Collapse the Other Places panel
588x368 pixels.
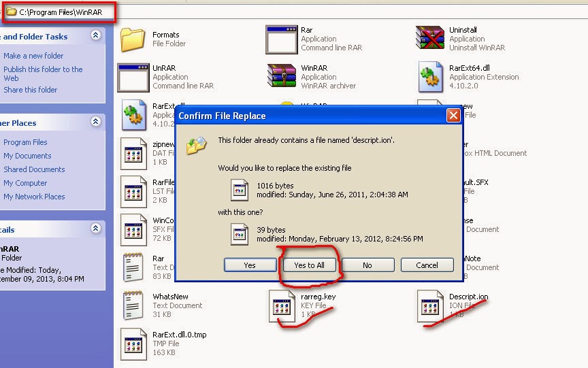coord(96,121)
